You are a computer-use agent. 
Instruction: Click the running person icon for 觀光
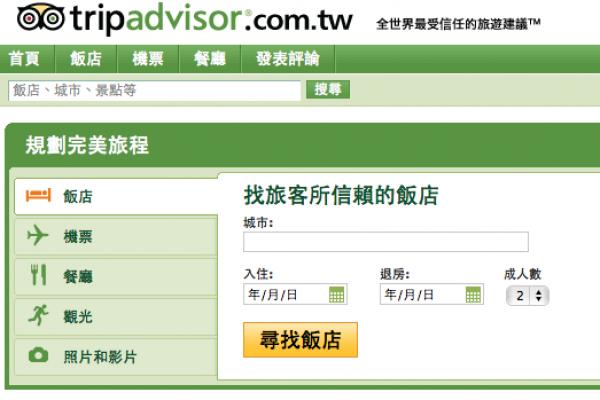(38, 315)
